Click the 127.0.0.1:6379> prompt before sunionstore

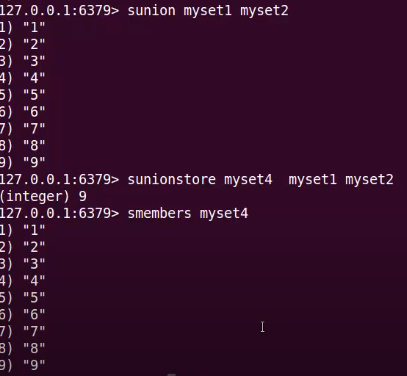[59, 180]
